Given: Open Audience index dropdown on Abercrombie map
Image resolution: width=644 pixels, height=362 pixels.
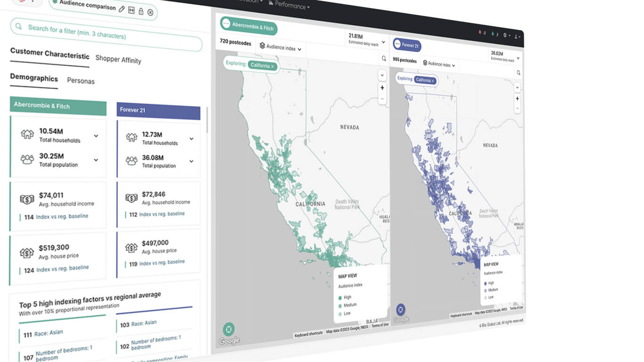Looking at the screenshot, I should [x=281, y=47].
